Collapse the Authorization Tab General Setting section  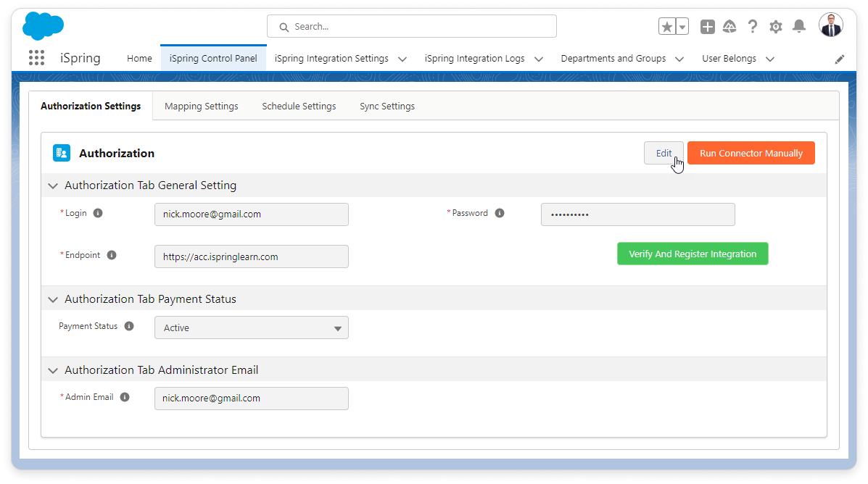[53, 186]
